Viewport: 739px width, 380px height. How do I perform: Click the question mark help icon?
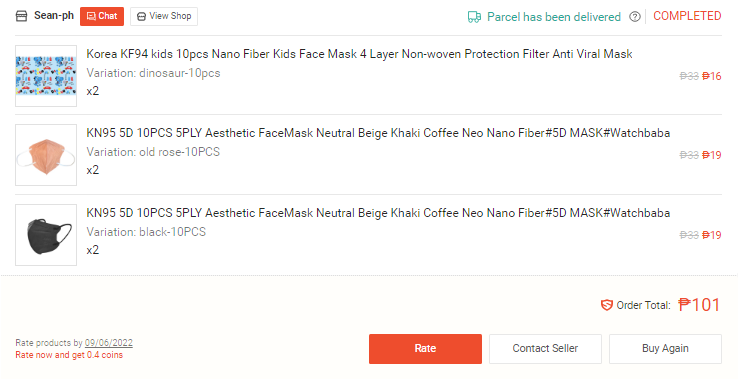click(x=635, y=17)
